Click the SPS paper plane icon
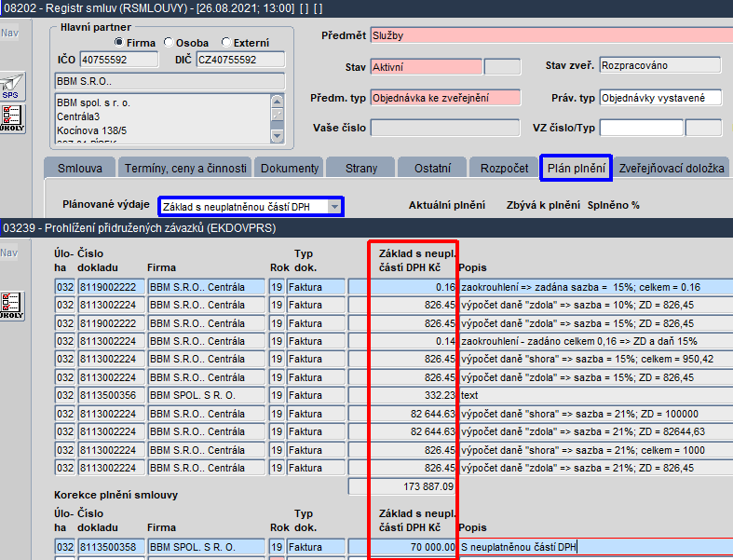This screenshot has height=560, width=733. 12,87
